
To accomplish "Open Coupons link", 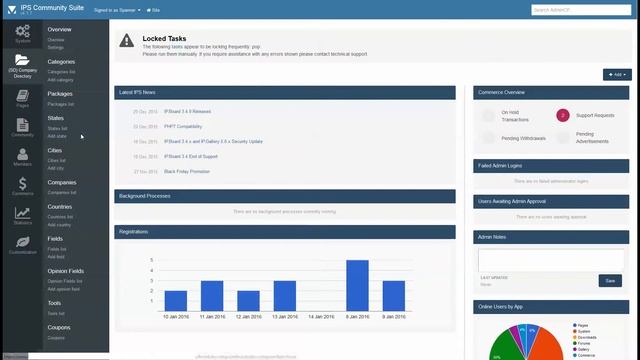I will [x=56, y=338].
